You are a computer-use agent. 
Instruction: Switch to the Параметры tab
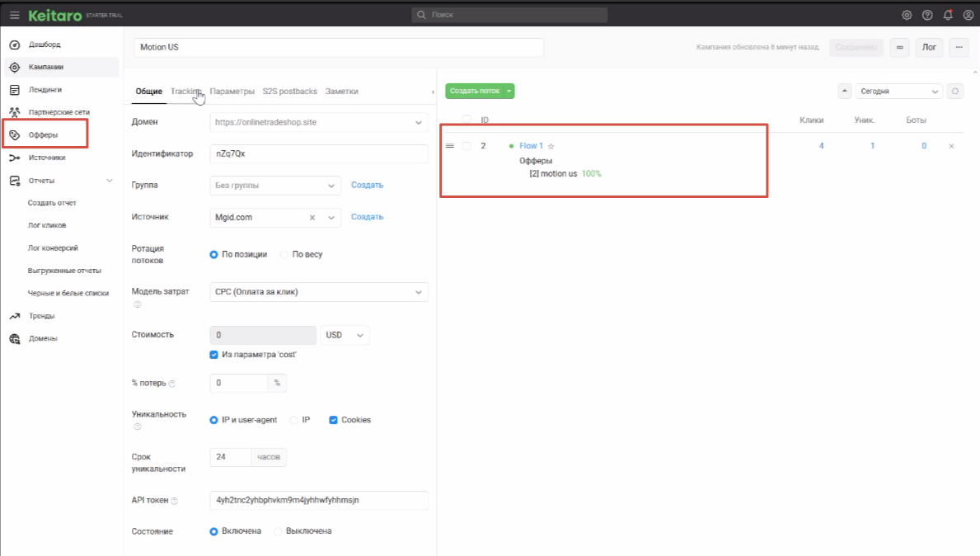click(232, 92)
